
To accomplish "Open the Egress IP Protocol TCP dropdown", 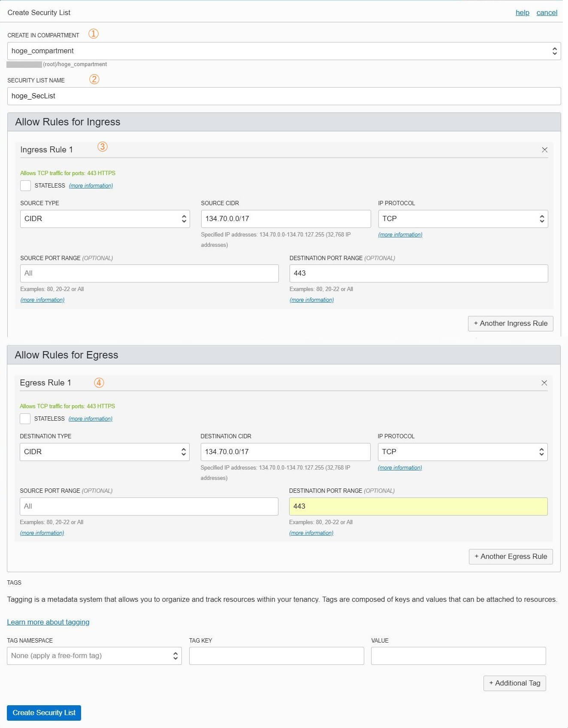I will point(462,452).
